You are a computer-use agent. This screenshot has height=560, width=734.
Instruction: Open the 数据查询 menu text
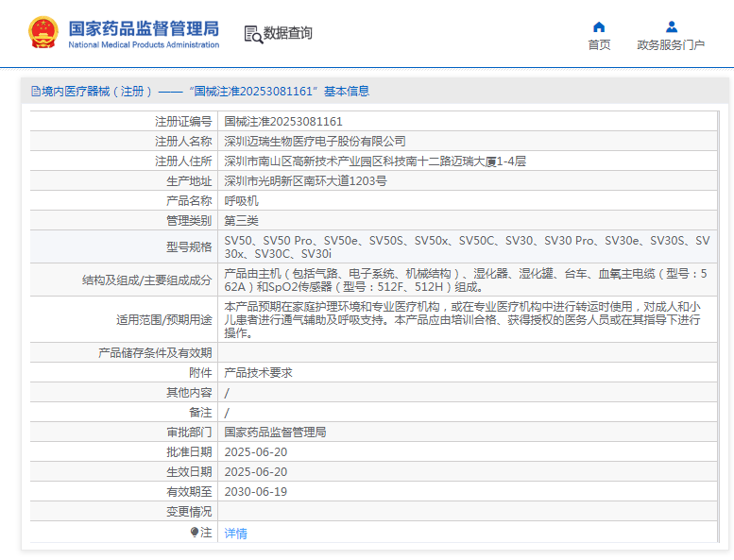pyautogui.click(x=288, y=33)
